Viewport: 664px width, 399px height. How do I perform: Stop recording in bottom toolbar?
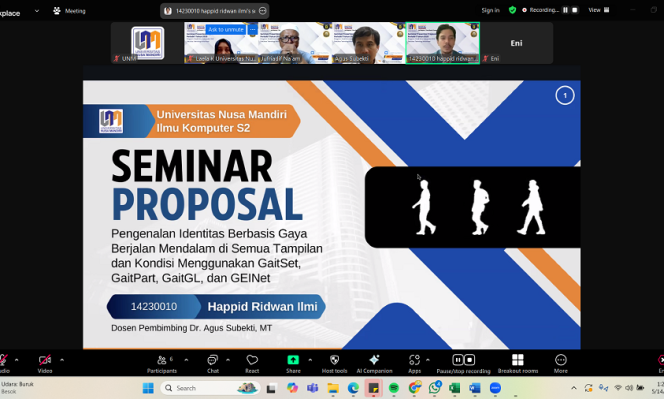[x=470, y=360]
